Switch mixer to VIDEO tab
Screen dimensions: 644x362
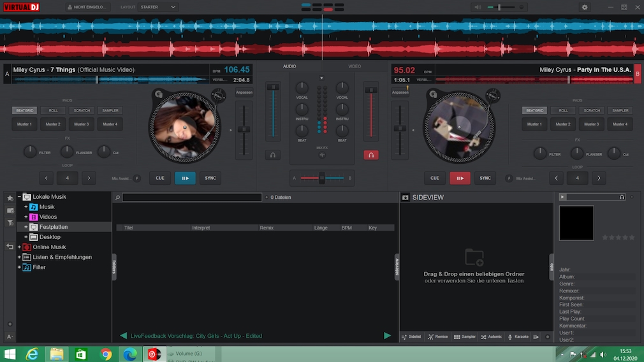[x=355, y=66]
